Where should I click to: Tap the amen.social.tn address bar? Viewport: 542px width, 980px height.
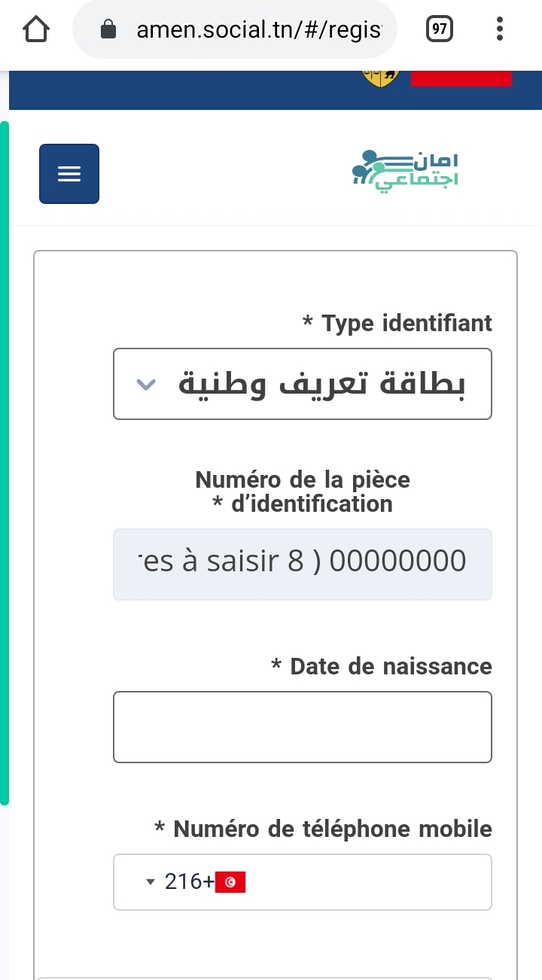click(x=234, y=29)
